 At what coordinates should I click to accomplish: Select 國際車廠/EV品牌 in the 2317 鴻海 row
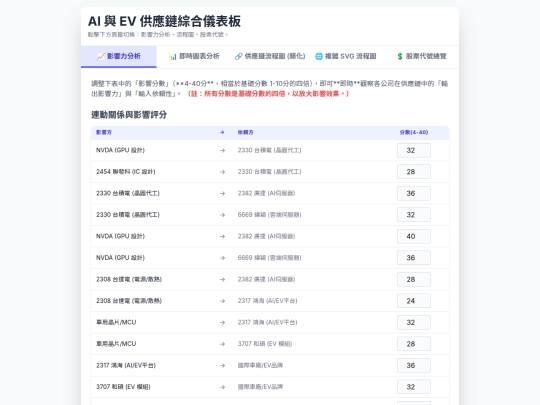[x=260, y=366]
